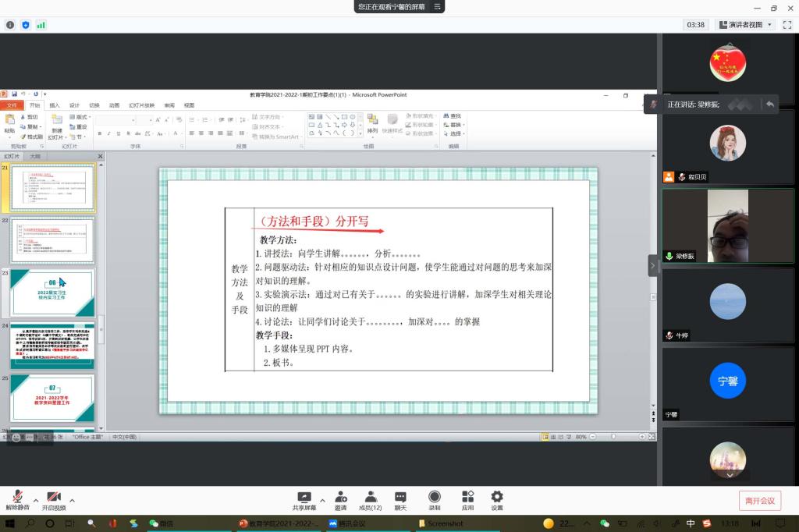Enter full screen mode icon
Image resolution: width=799 pixels, height=532 pixels.
786,25
